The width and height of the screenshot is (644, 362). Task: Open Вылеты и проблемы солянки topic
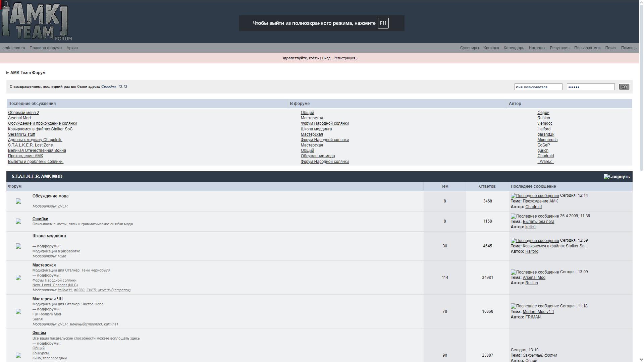(36, 162)
